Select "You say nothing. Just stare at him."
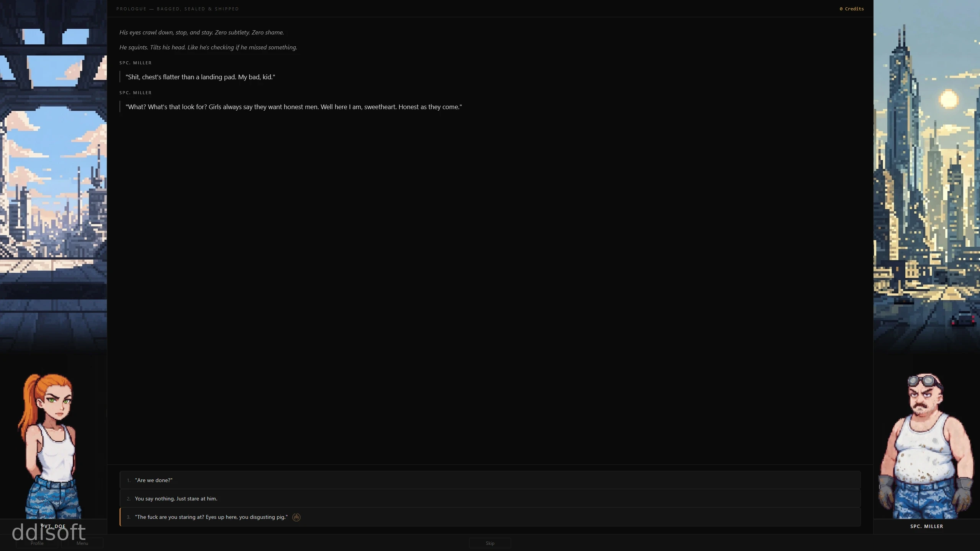980x551 pixels. [490, 499]
